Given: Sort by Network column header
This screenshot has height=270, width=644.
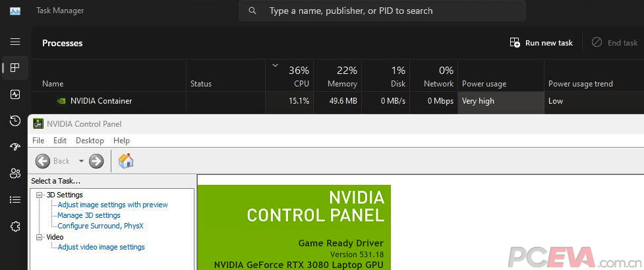Looking at the screenshot, I should [434, 75].
